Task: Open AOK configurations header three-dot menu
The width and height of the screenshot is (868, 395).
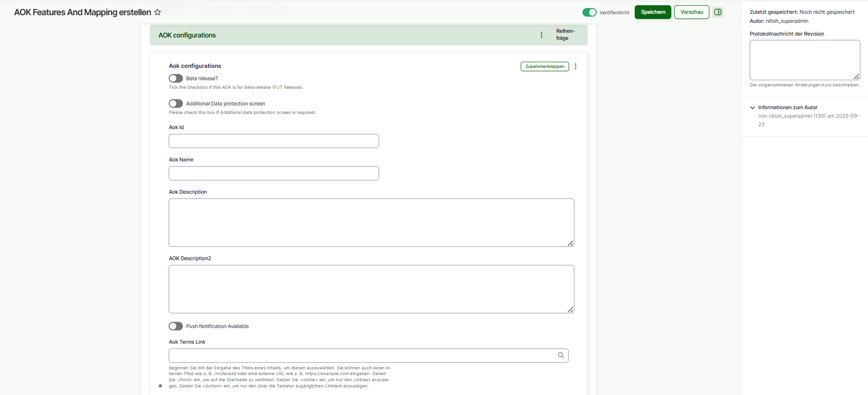Action: (x=542, y=35)
